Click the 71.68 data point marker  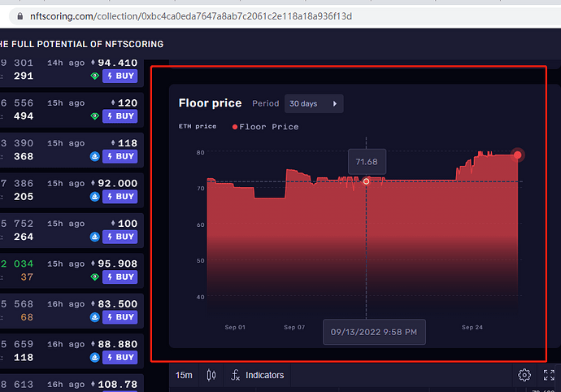[366, 181]
